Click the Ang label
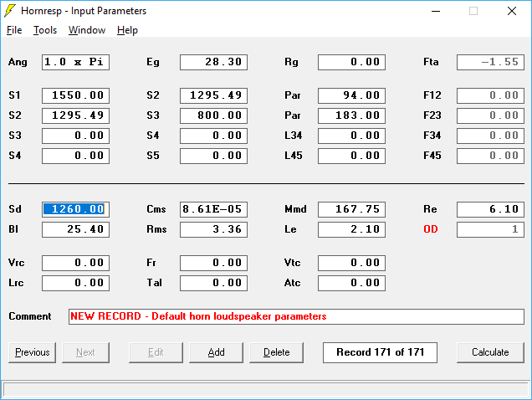Image resolution: width=532 pixels, height=400 pixels. 18,62
